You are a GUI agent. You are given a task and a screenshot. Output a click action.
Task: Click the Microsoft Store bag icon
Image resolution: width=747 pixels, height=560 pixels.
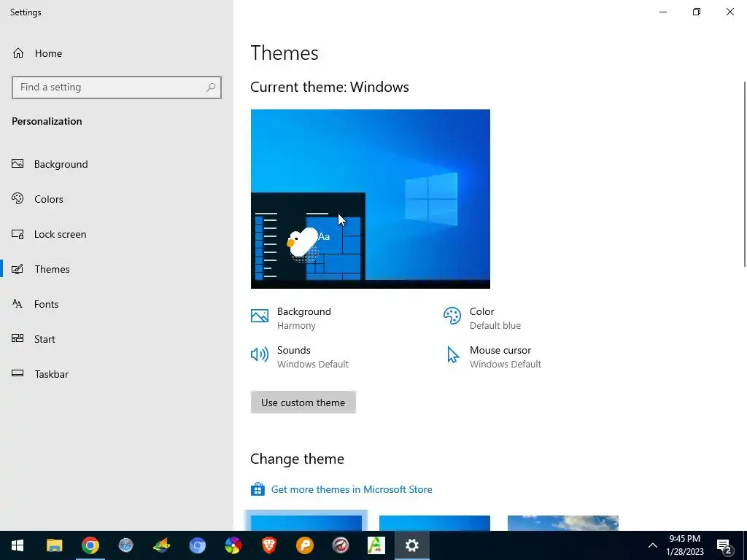tap(258, 489)
